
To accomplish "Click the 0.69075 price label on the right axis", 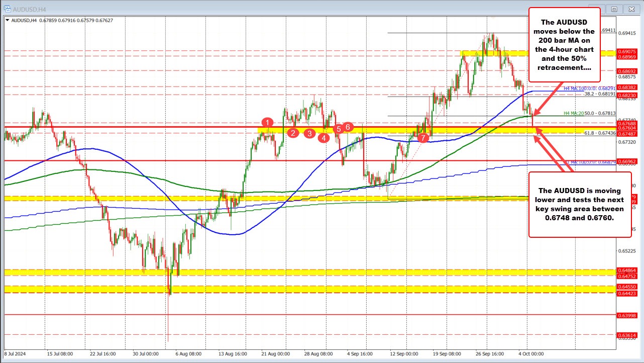I will (627, 52).
